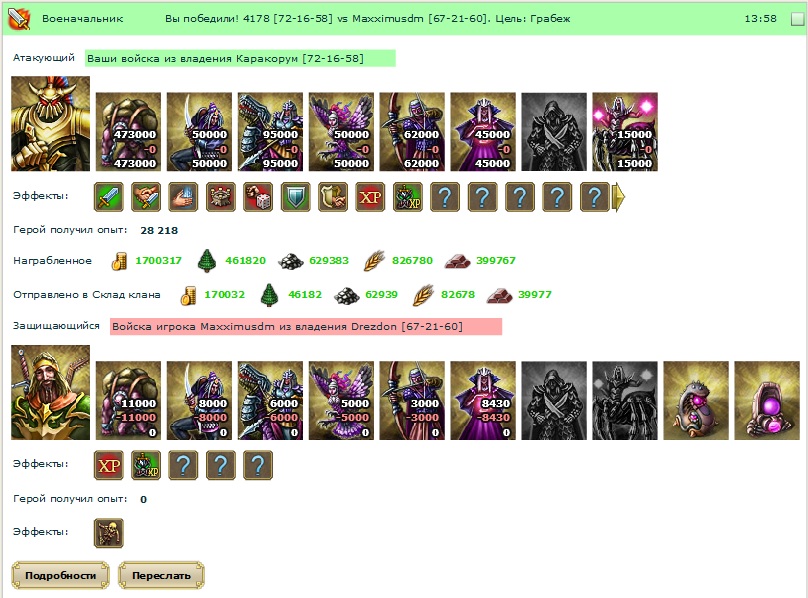
Task: Click the first unknown effect icon for defender
Action: [183, 465]
